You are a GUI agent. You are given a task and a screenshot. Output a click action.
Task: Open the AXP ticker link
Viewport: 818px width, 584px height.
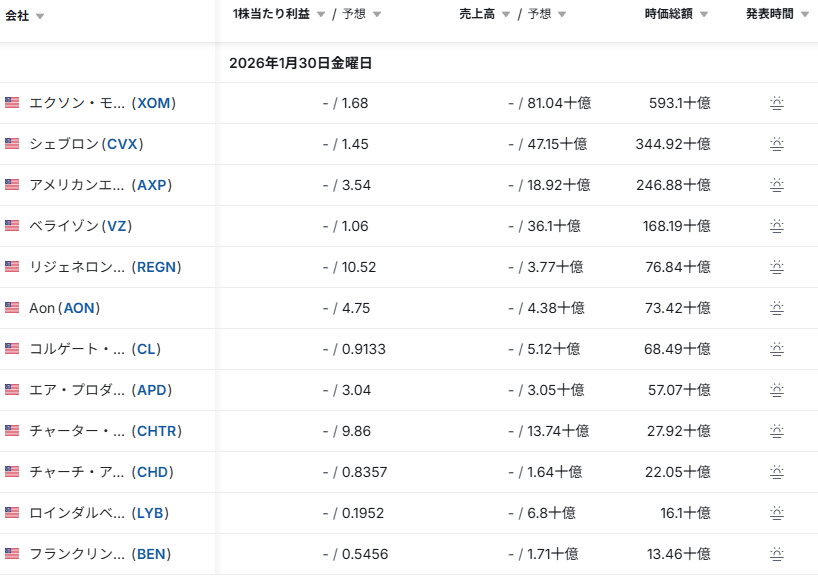pos(153,185)
